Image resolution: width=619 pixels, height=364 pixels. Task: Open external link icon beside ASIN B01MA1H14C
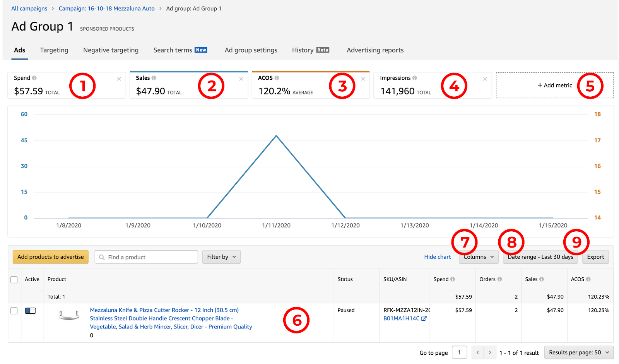[424, 318]
